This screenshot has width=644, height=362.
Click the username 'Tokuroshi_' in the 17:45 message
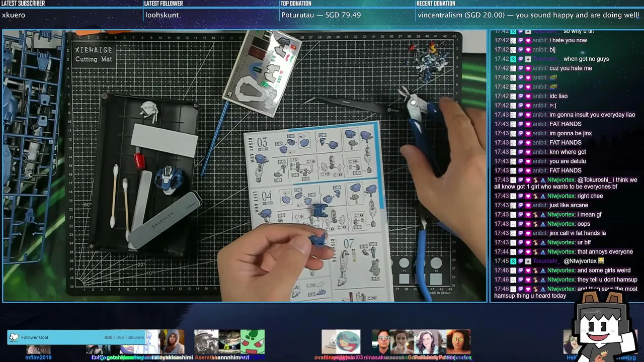[546, 261]
